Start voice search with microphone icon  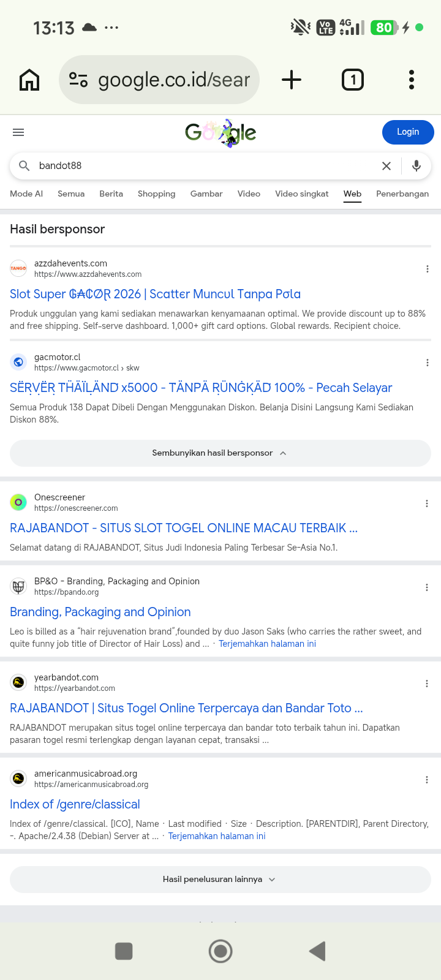(417, 166)
